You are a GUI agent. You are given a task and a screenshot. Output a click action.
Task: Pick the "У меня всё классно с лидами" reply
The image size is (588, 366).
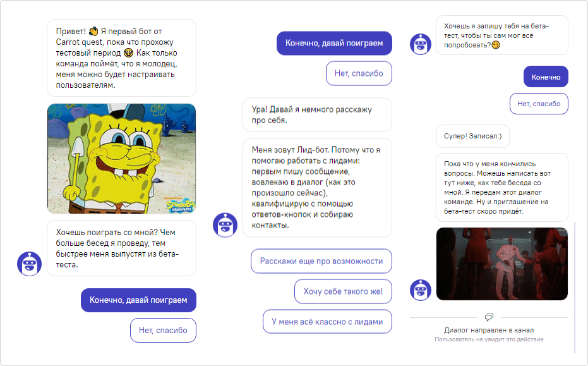(327, 321)
